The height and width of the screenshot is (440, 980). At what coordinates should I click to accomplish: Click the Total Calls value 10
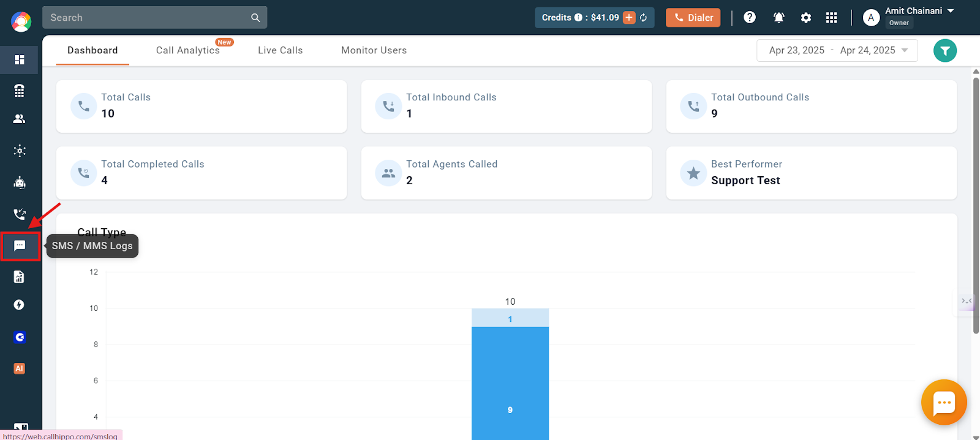[x=108, y=113]
